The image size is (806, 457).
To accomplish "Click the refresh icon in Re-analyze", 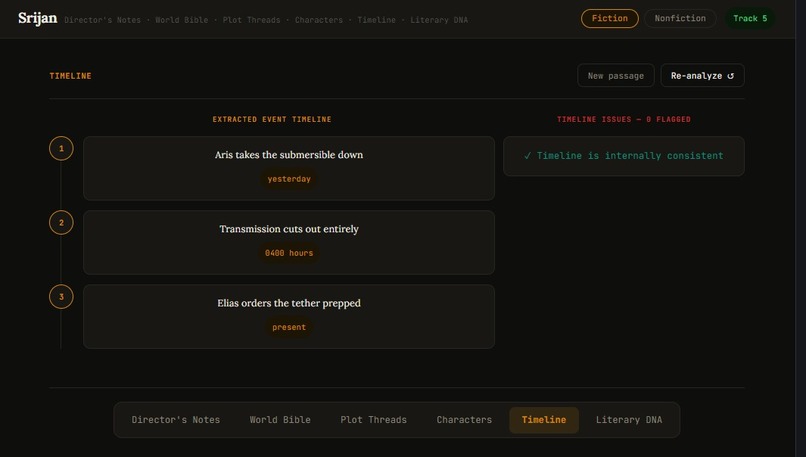I will tap(730, 76).
